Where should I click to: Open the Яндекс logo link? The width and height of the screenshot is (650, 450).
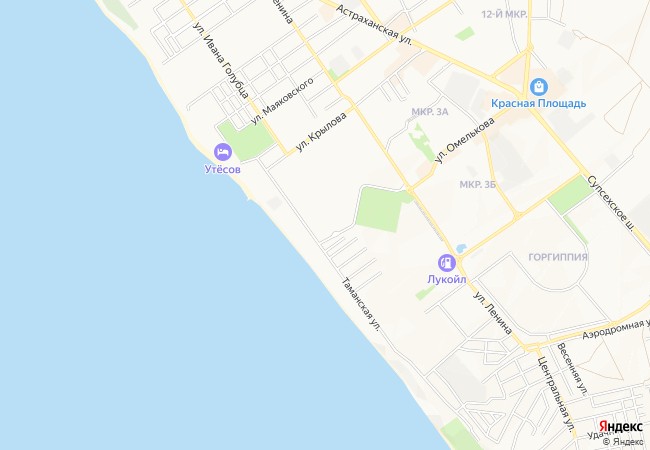[621, 426]
